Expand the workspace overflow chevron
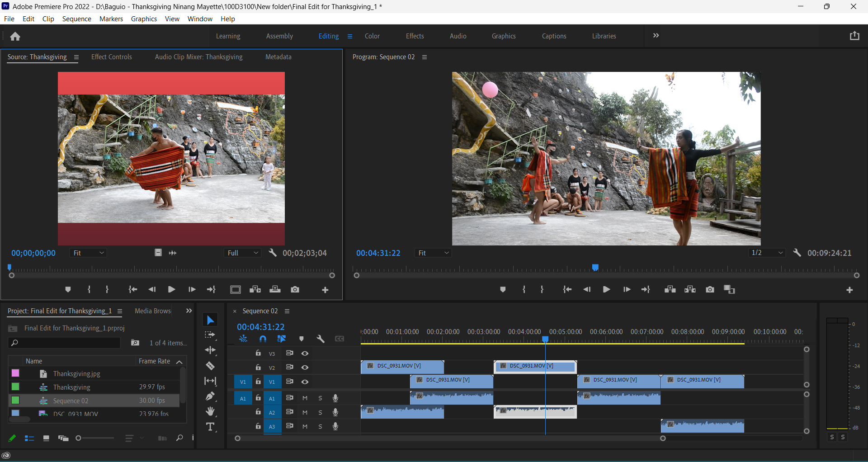The image size is (868, 462). (656, 36)
